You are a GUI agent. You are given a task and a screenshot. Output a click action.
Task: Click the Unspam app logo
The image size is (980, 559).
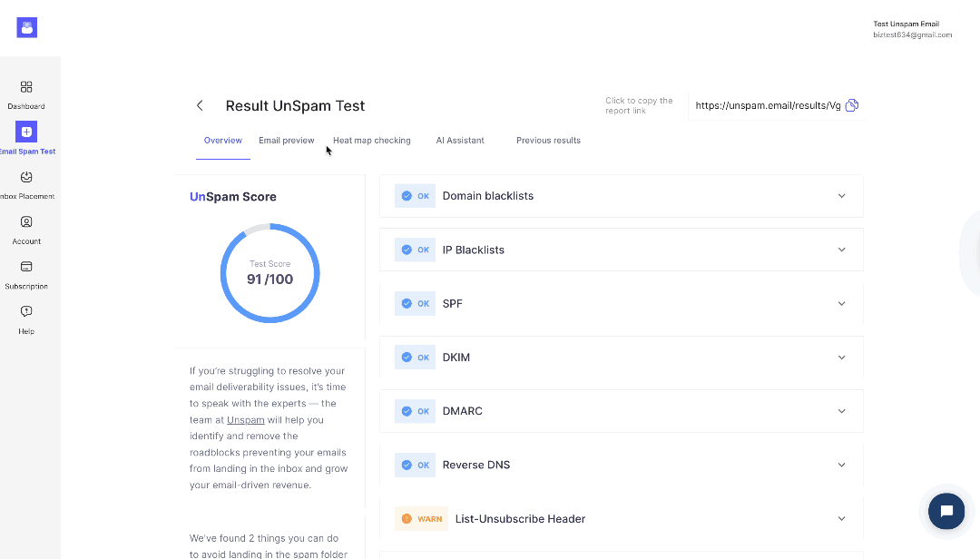click(x=27, y=27)
